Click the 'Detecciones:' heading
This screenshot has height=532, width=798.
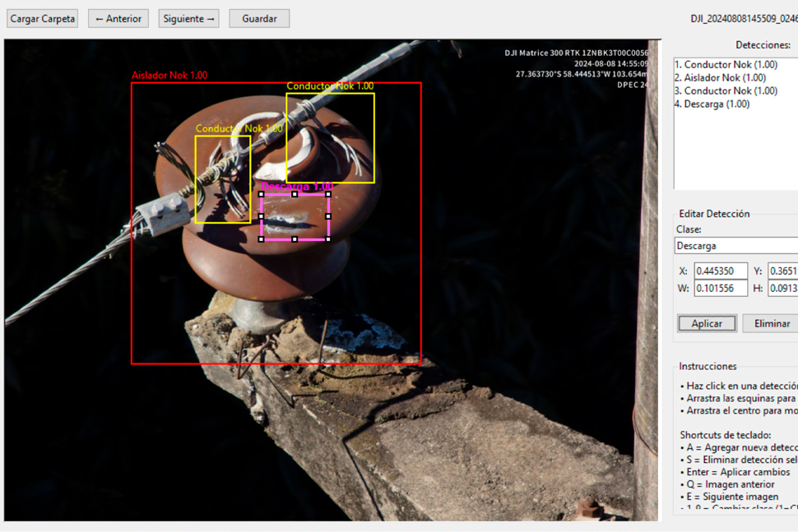(763, 45)
